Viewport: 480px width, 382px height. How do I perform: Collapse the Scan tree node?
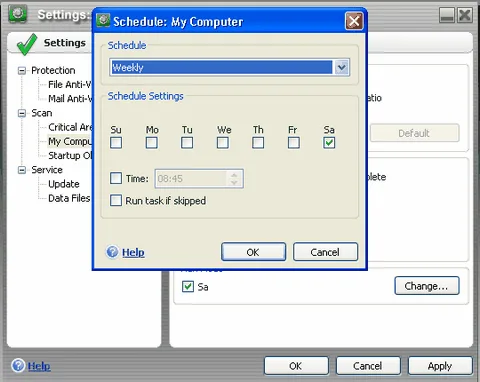click(x=22, y=113)
